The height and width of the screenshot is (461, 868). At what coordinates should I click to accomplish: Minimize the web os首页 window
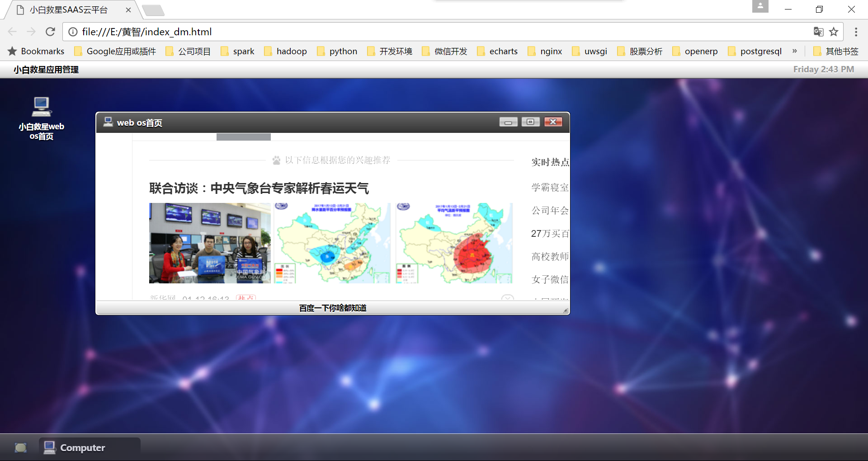pos(508,122)
